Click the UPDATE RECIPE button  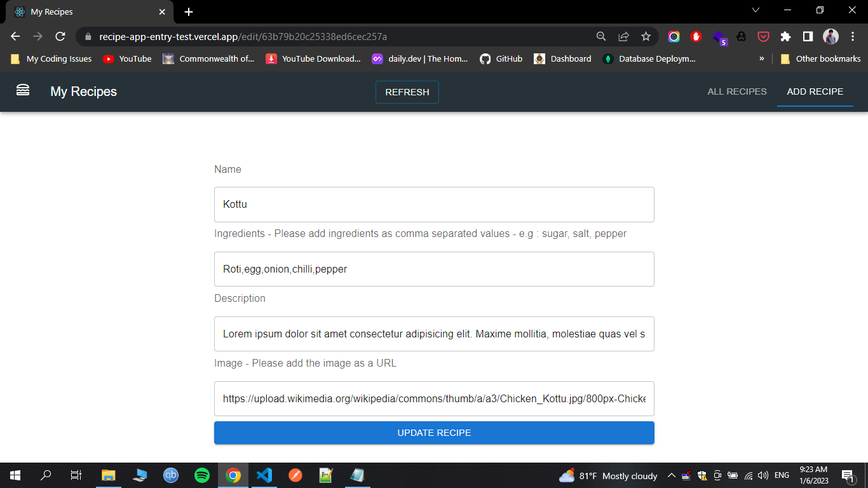[x=434, y=433]
